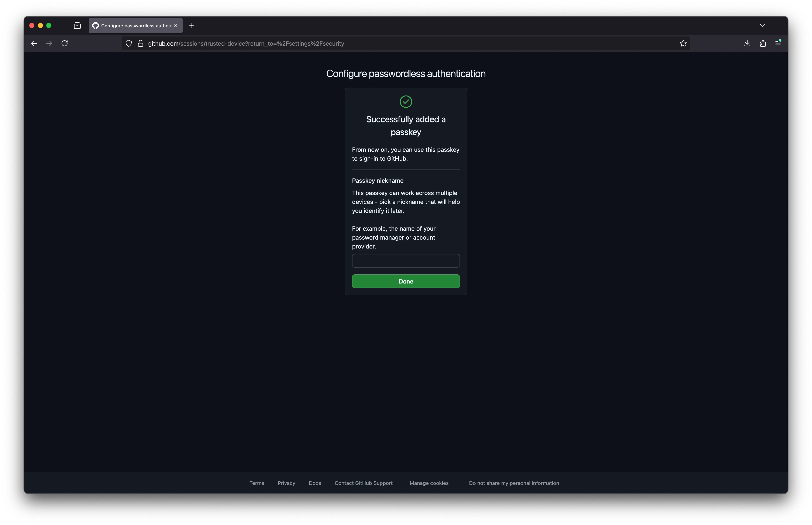
Task: Expand the list all tabs chevron
Action: (763, 25)
